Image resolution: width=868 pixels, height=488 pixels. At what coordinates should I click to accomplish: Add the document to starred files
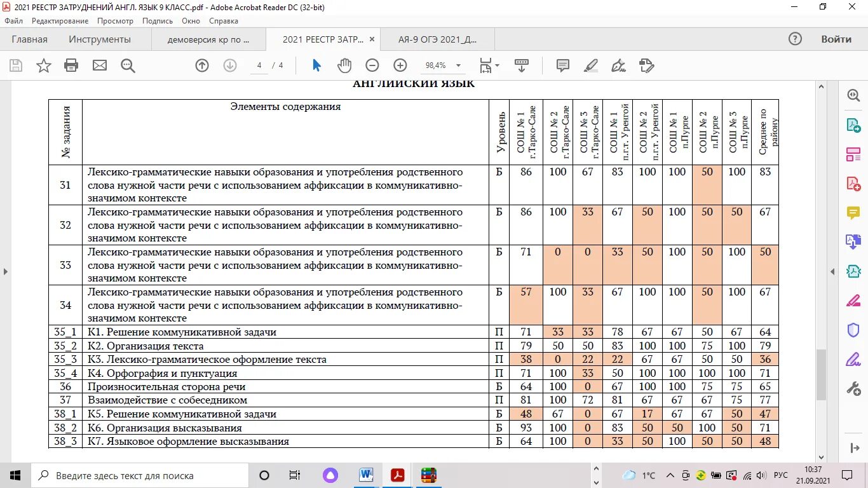[x=44, y=65]
